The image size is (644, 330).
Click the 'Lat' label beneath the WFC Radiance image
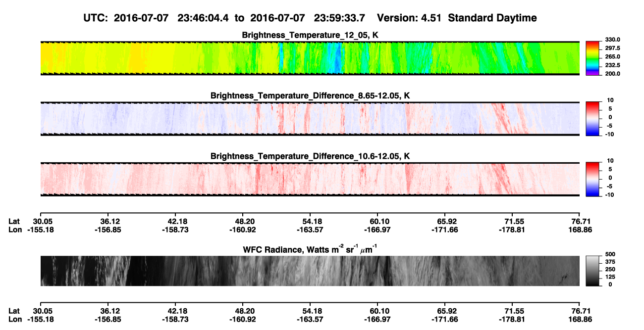tap(14, 311)
